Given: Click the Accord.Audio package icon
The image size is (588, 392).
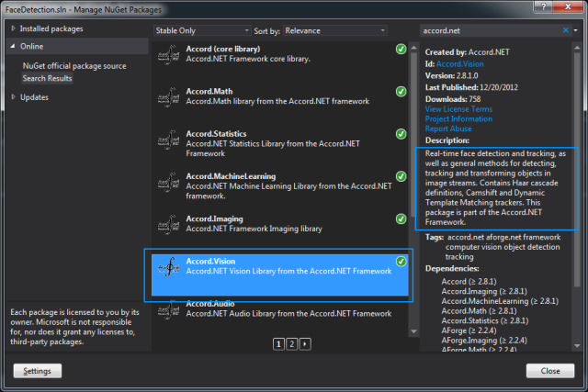Looking at the screenshot, I should [169, 310].
